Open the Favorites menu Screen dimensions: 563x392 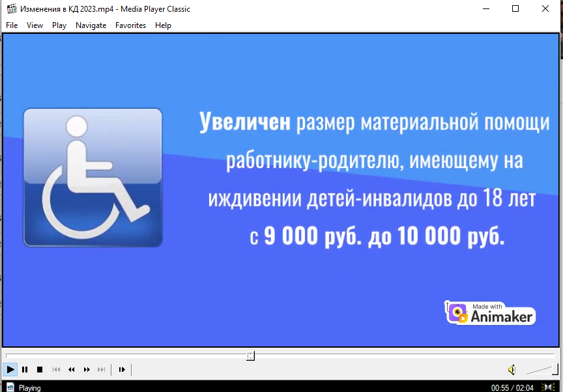(130, 25)
